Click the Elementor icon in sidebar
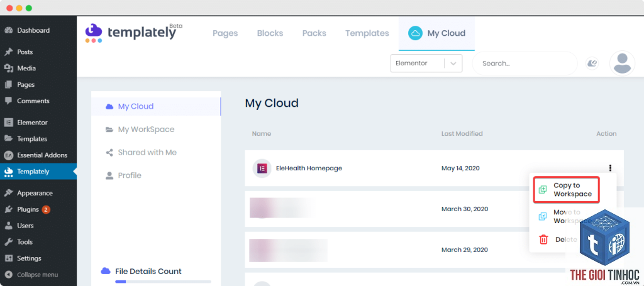 pyautogui.click(x=8, y=123)
